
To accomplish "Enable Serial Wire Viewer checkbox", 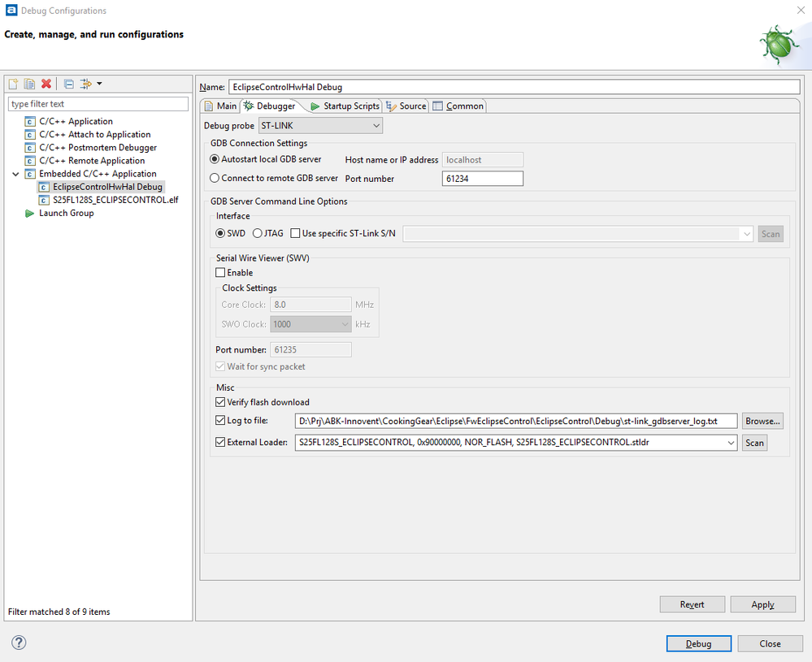I will (x=220, y=273).
